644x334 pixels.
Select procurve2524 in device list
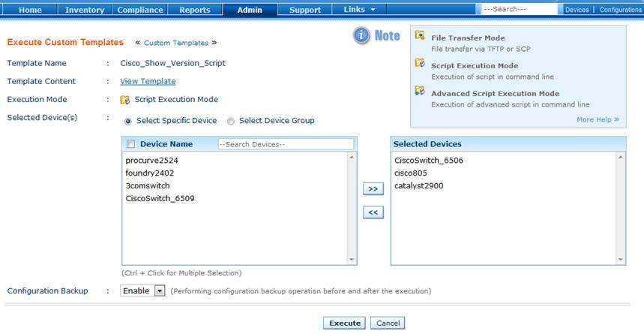click(x=151, y=161)
